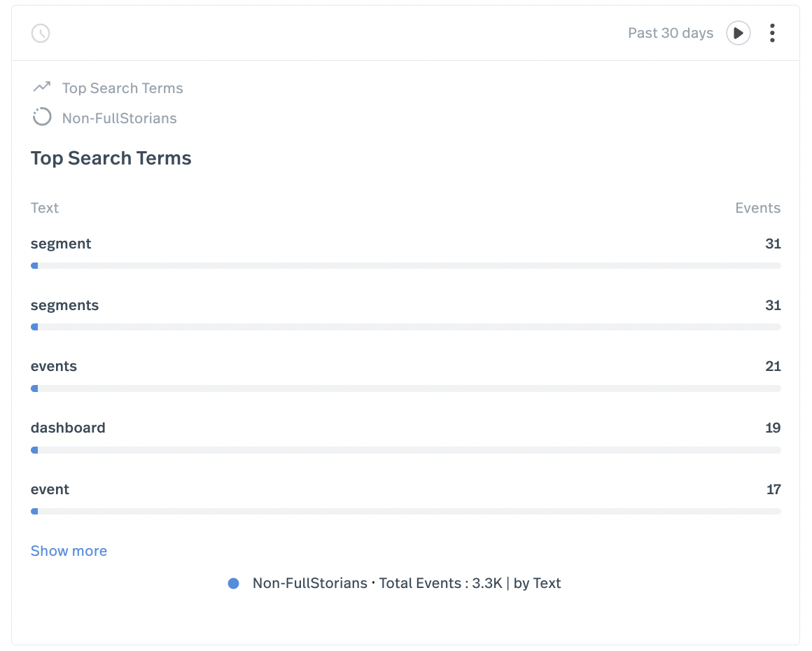The image size is (812, 651).
Task: Click the blue legend dot for Non-FullStorians
Action: point(234,583)
